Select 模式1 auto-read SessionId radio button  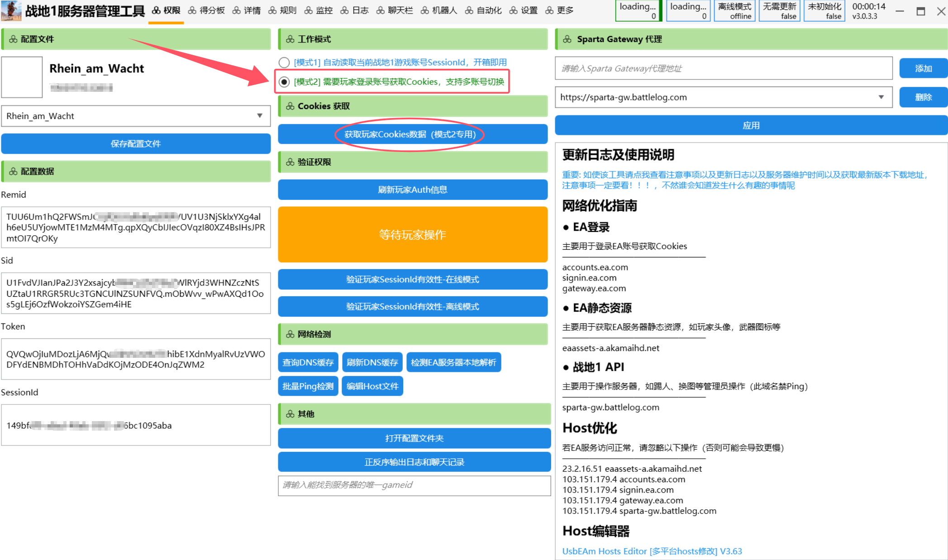tap(284, 62)
